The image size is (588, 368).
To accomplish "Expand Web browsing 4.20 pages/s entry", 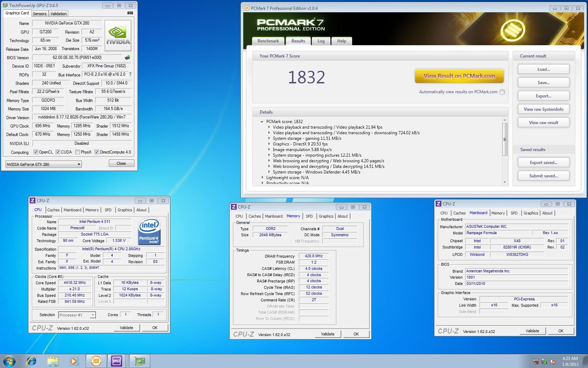I will click(x=269, y=161).
